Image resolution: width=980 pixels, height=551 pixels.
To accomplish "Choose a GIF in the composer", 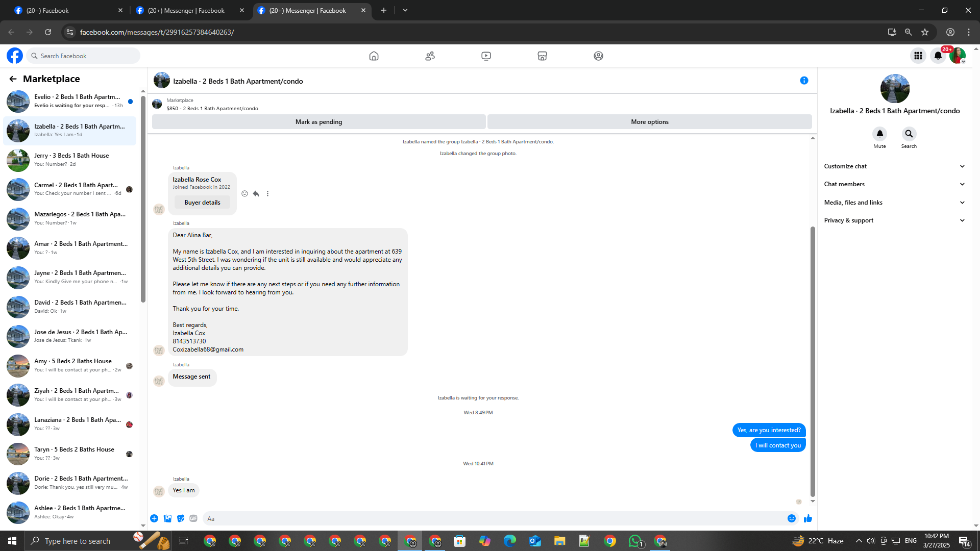I will [193, 518].
